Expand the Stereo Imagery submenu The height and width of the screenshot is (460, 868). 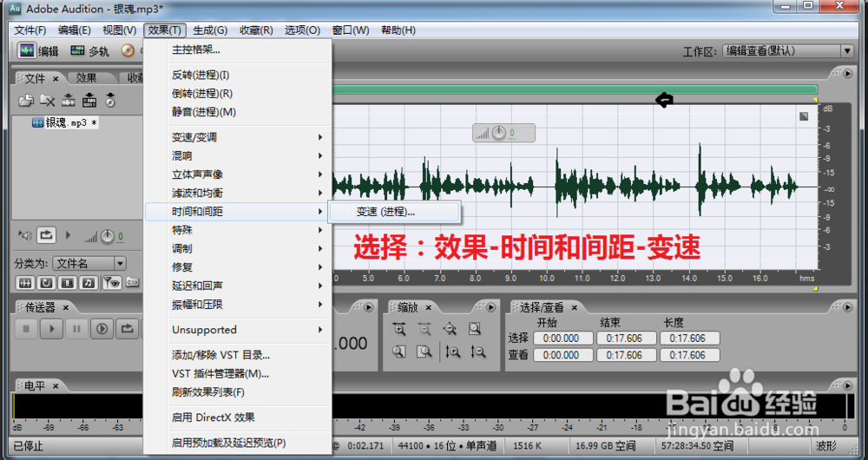238,174
